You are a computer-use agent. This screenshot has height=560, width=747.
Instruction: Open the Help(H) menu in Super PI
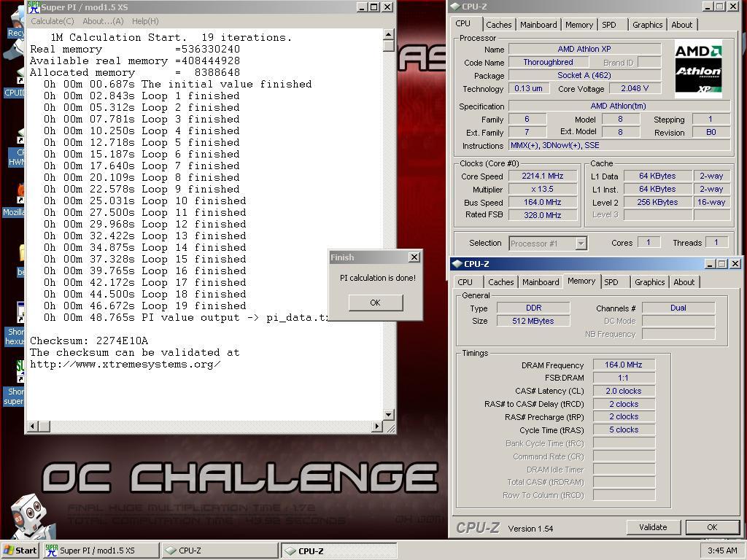click(145, 21)
